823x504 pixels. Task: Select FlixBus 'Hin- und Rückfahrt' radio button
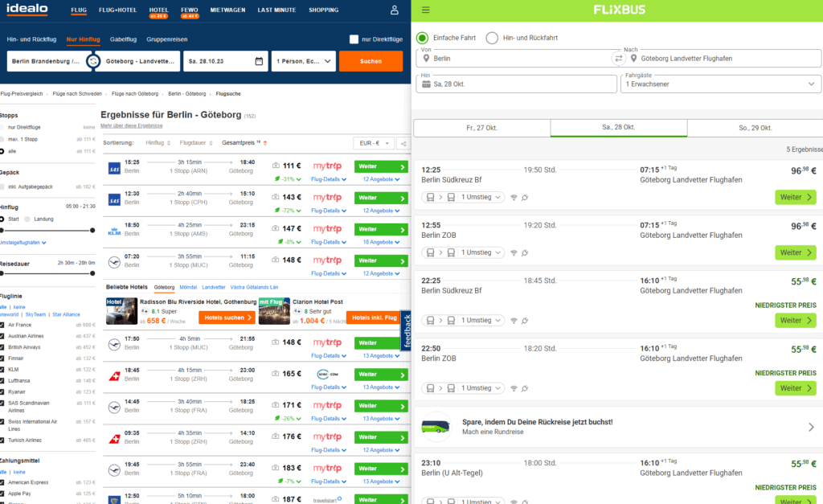point(492,38)
